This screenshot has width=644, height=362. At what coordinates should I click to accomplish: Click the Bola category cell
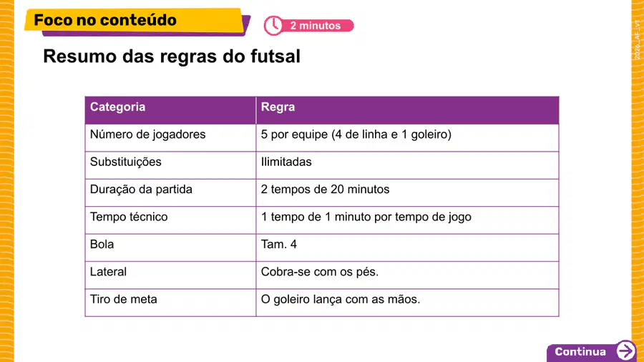(x=170, y=248)
